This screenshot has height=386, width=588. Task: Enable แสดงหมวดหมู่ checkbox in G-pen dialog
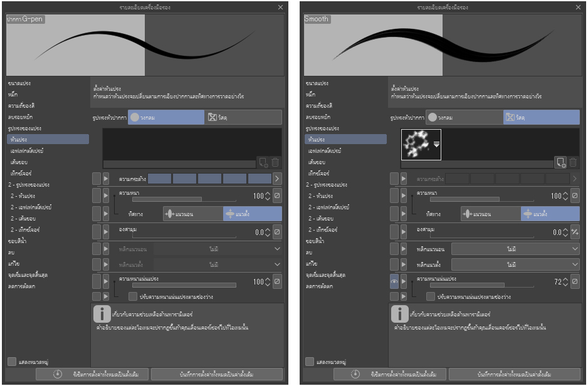coord(12,362)
